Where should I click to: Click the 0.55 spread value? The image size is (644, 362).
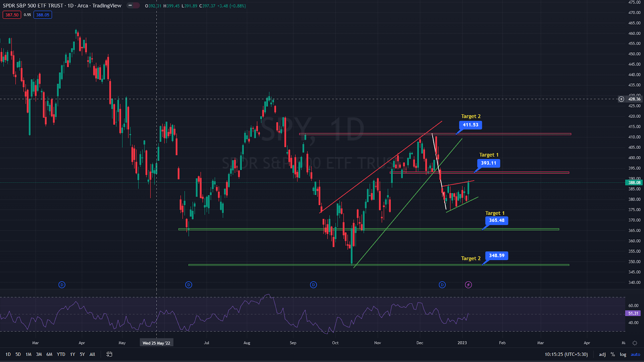click(x=27, y=15)
